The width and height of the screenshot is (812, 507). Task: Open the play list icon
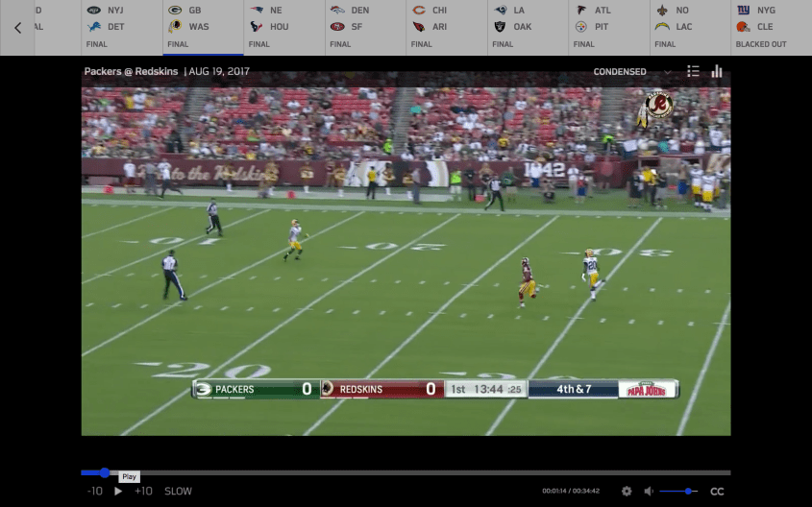coord(694,71)
